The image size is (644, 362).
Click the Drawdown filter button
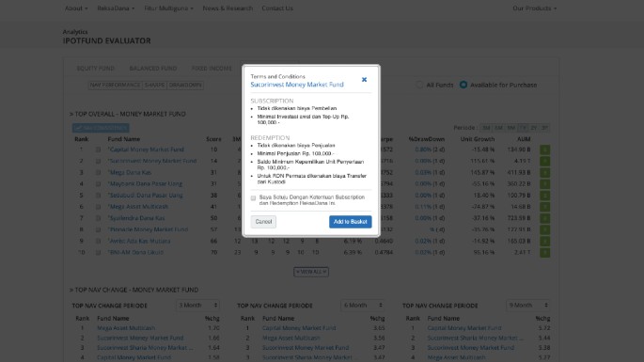pyautogui.click(x=185, y=85)
